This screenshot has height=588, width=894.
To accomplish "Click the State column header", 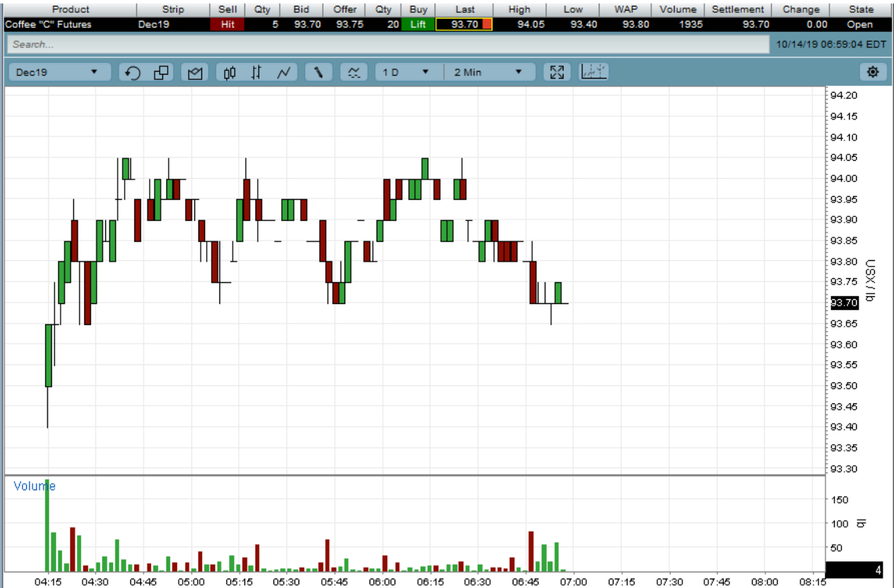I will click(x=861, y=9).
